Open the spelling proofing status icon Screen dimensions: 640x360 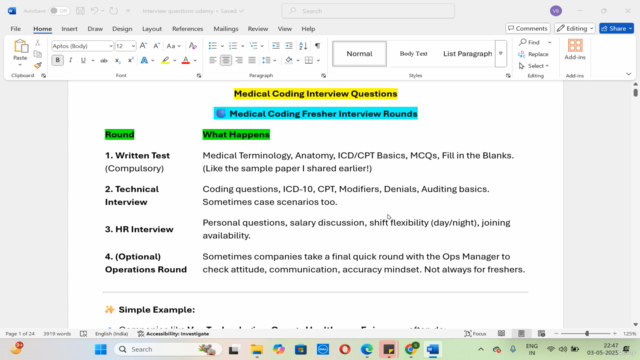[83, 333]
